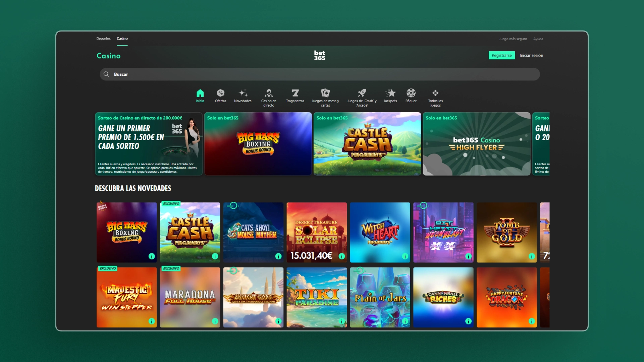Open info icon on Plain of Jars tile
Image resolution: width=644 pixels, height=362 pixels.
[405, 321]
